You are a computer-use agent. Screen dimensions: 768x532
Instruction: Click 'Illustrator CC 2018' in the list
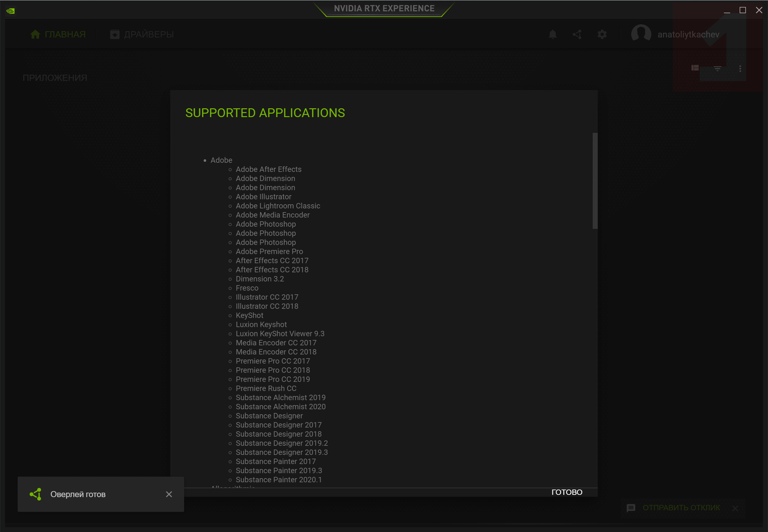pyautogui.click(x=267, y=306)
